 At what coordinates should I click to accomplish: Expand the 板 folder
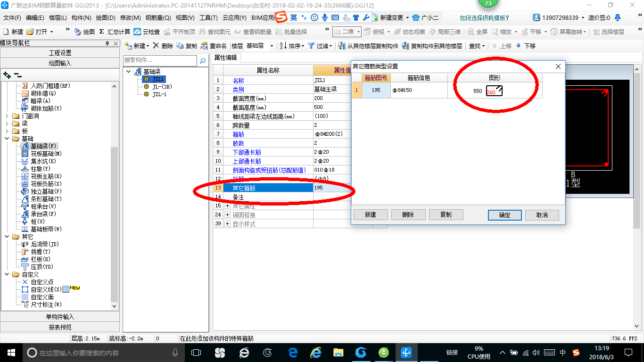7,131
